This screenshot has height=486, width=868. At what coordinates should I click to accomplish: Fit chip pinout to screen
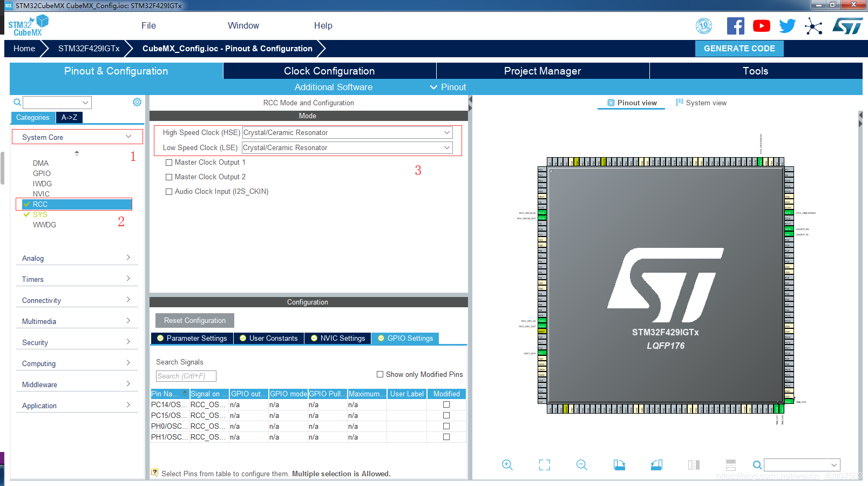(x=545, y=465)
